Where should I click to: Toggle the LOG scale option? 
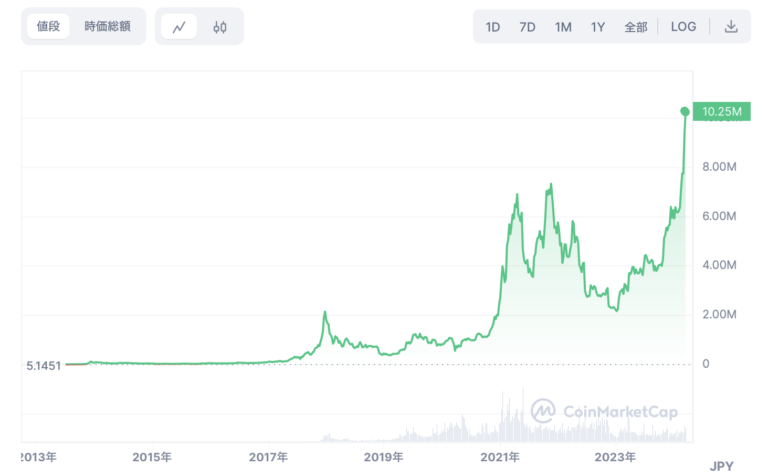(683, 26)
